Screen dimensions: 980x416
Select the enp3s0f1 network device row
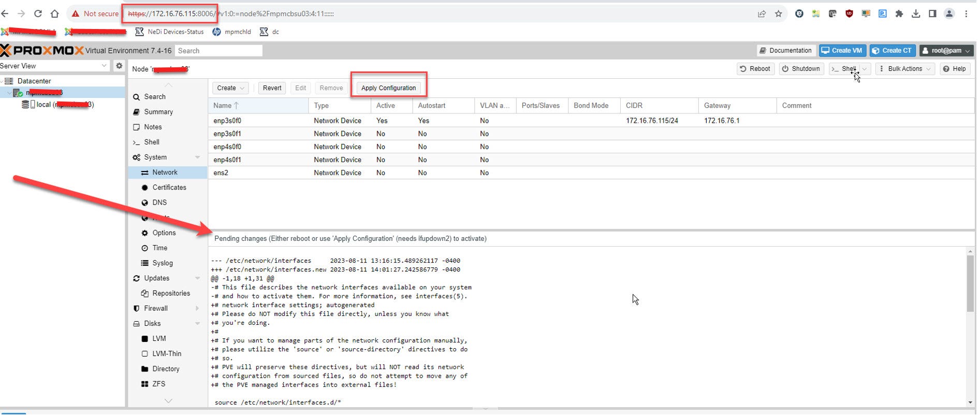[x=591, y=134]
